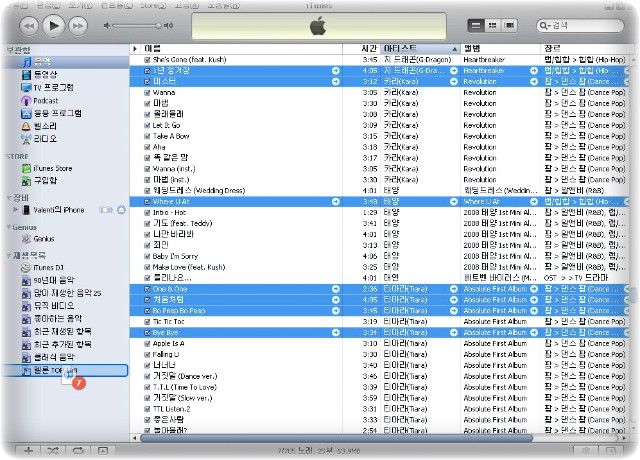
Task: Uncheck Apple Is A checkbox
Action: click(147, 344)
